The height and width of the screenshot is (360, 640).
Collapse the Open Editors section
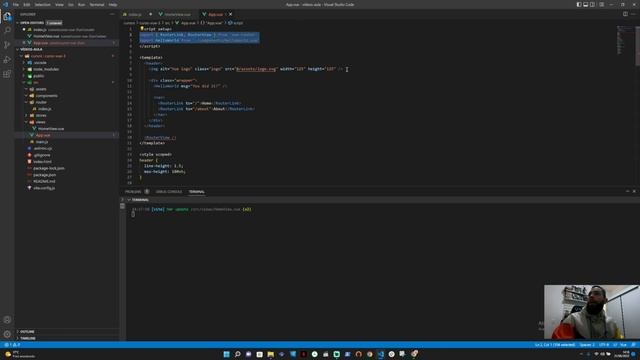coord(32,23)
